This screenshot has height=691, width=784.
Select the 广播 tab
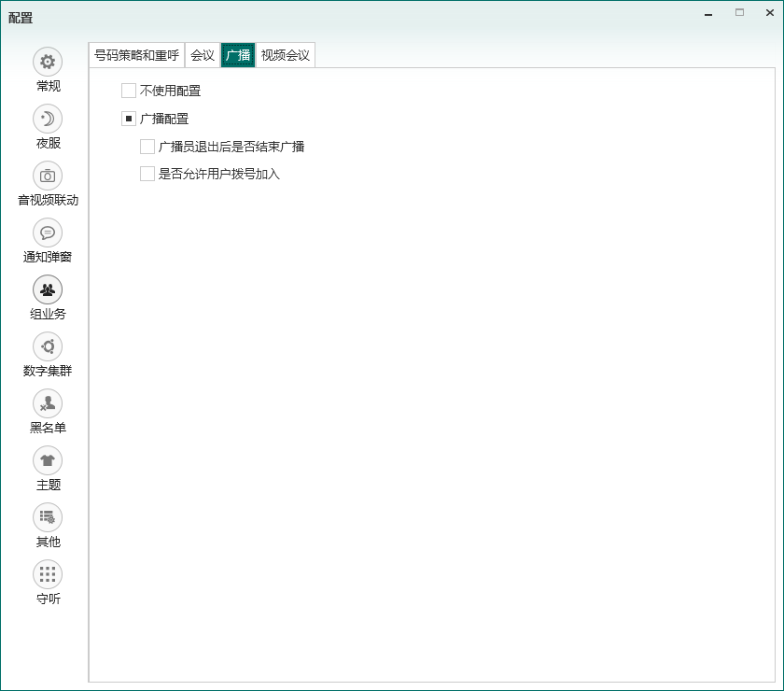[238, 55]
